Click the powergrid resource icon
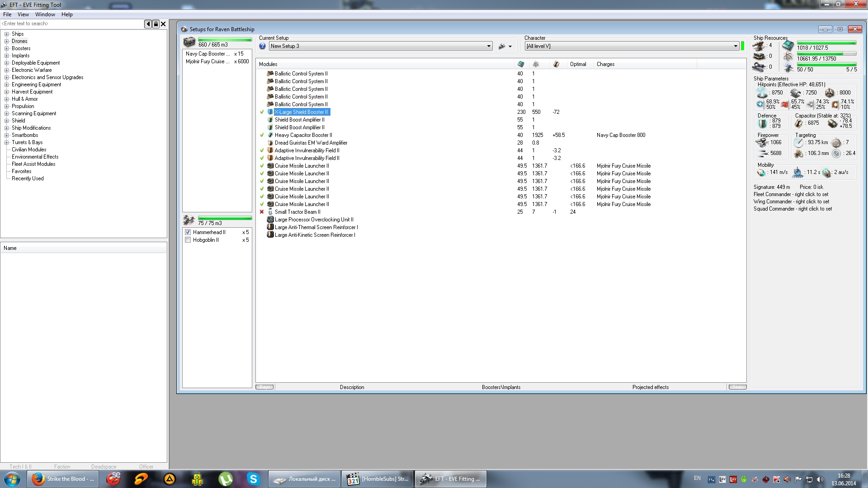This screenshot has height=488, width=868. click(x=788, y=56)
